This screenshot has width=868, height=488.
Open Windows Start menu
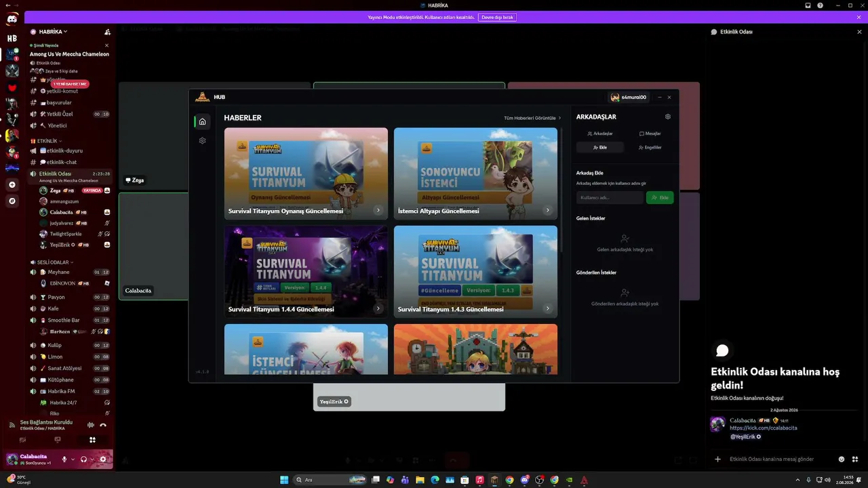pos(284,480)
